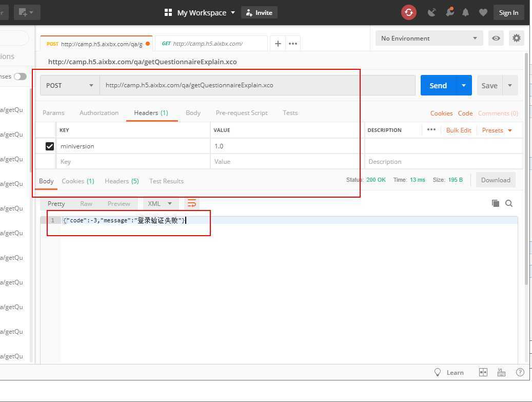Switch to the Authorization tab

[99, 113]
